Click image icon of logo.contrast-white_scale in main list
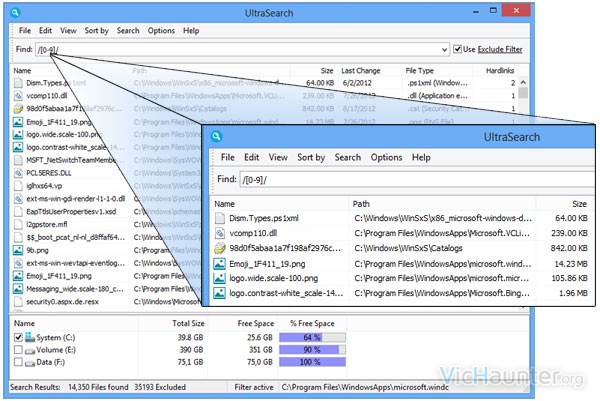 pyautogui.click(x=18, y=147)
